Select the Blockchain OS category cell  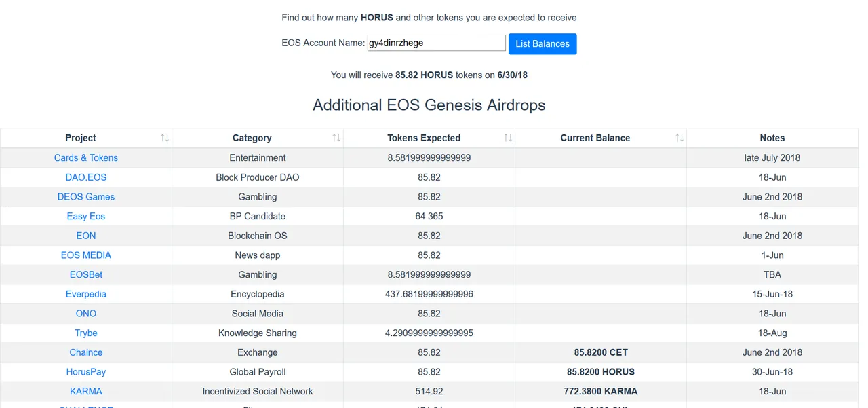tap(258, 236)
